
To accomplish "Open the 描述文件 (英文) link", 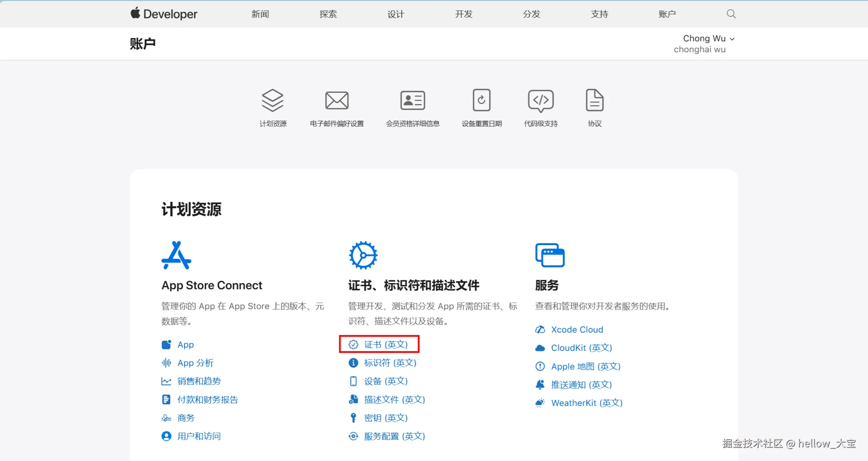I will coord(394,399).
